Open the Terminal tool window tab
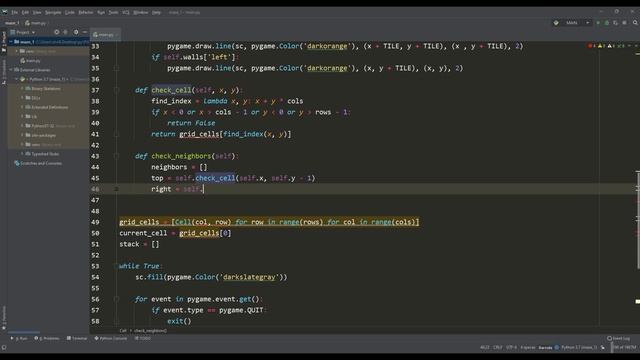This screenshot has height=360, width=640. coord(77,338)
